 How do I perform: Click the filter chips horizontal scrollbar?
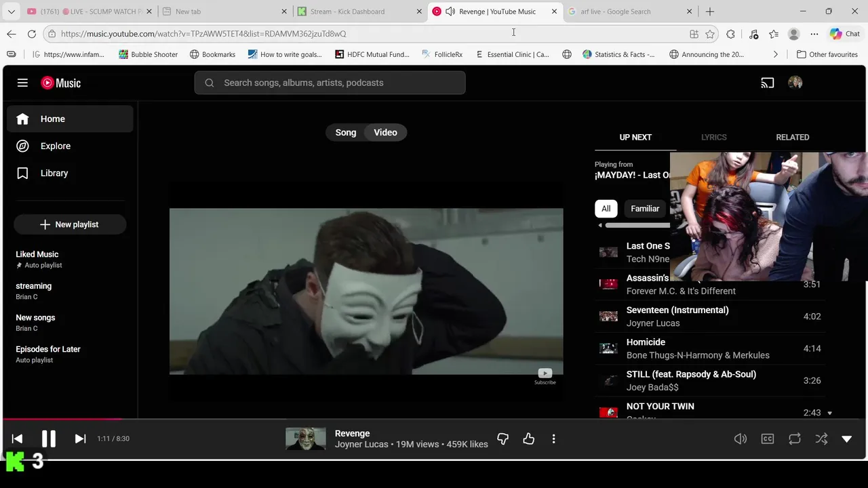pos(637,225)
